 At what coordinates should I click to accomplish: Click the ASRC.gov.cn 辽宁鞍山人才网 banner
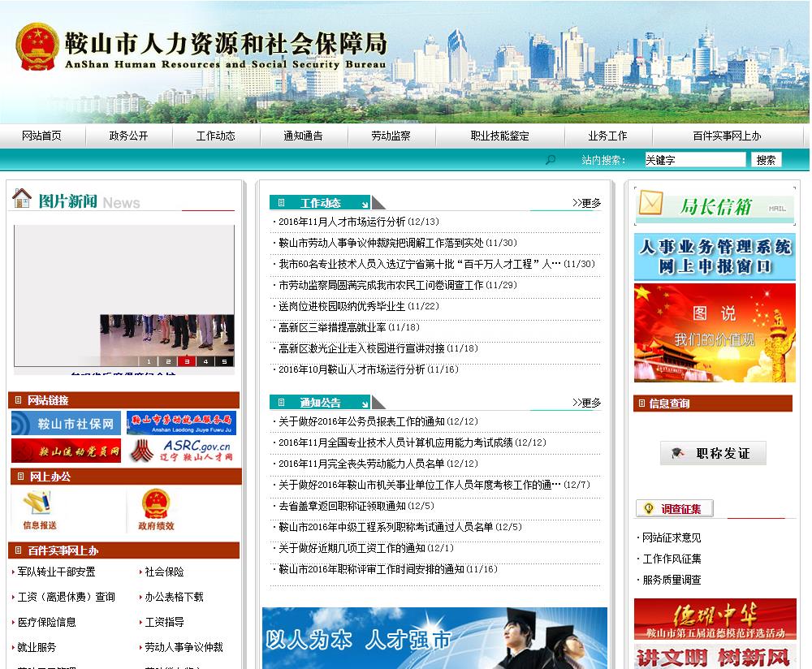click(x=181, y=451)
